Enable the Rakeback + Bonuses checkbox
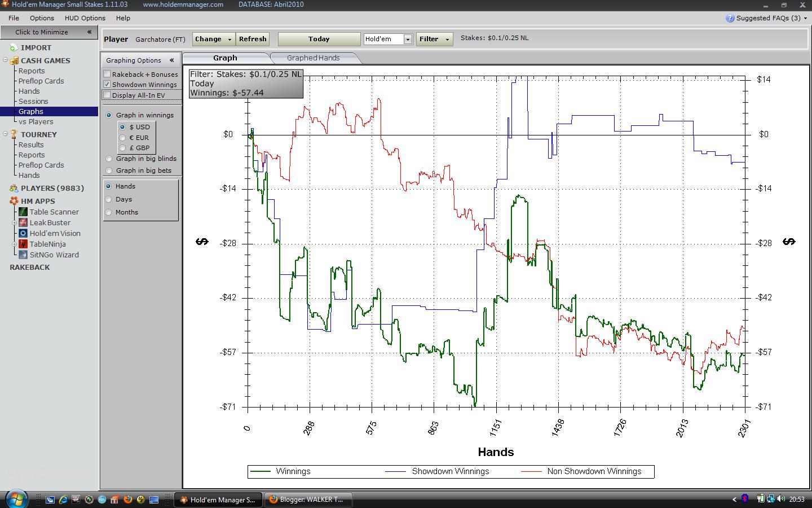This screenshot has height=508, width=812. click(107, 74)
